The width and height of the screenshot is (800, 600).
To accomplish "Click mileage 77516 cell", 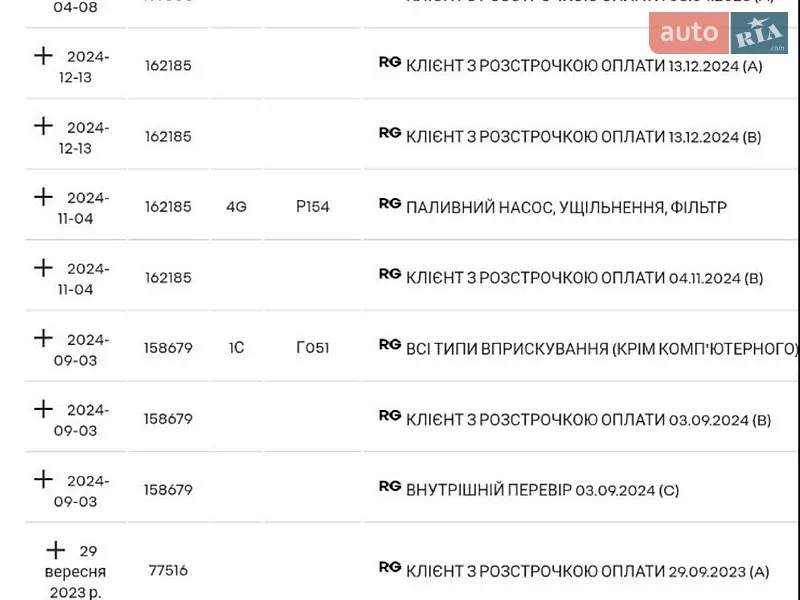I will click(x=168, y=570).
